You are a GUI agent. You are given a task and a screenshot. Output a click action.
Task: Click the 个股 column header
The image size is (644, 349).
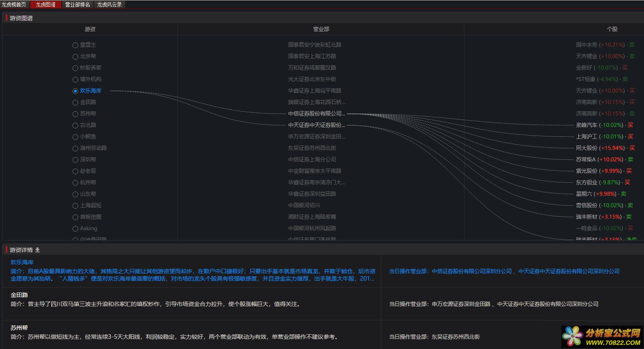tap(612, 29)
